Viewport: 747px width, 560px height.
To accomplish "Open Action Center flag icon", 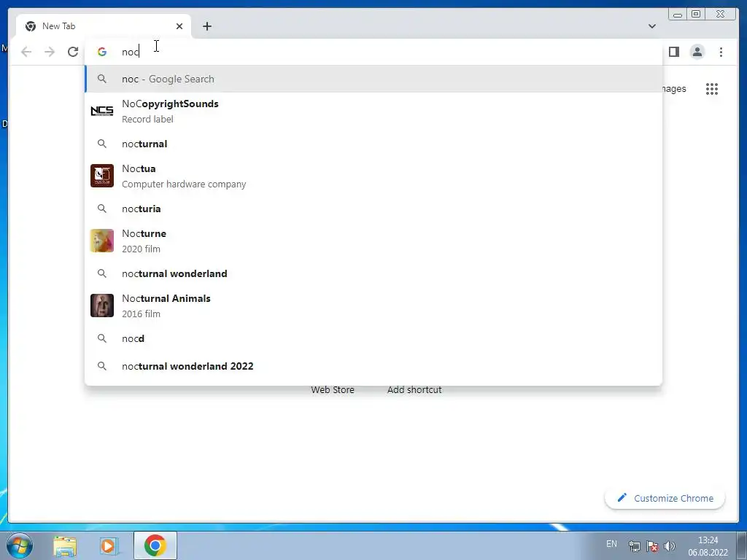I will pos(652,546).
